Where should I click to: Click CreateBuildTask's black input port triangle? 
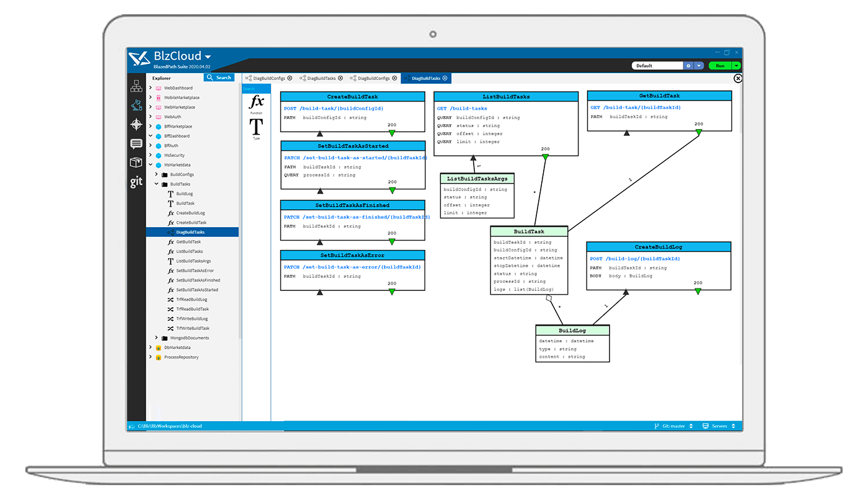point(320,133)
